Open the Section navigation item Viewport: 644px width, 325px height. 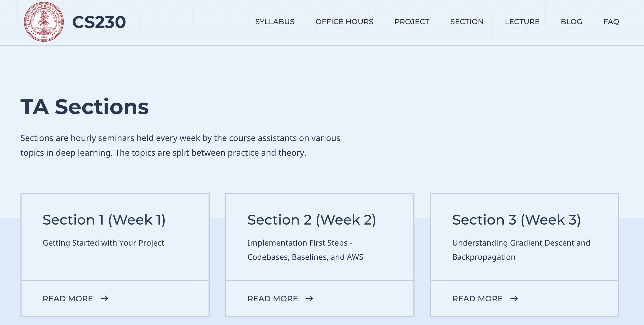tap(467, 22)
